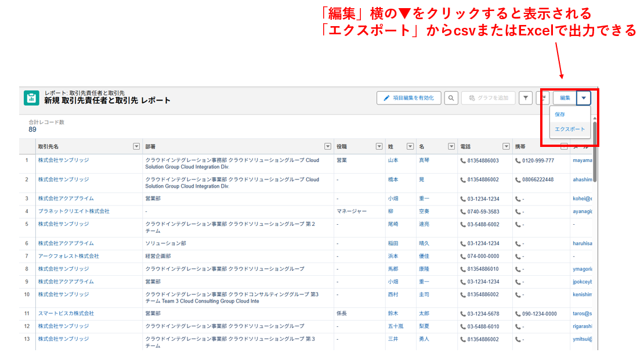Click the report's vertical scrollbar
This screenshot has height=356, width=644.
coord(595,153)
